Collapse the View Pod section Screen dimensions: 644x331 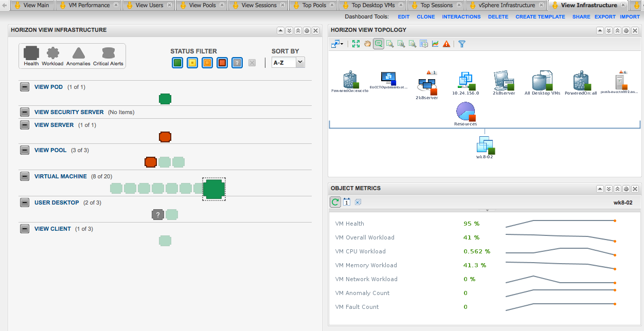click(25, 87)
